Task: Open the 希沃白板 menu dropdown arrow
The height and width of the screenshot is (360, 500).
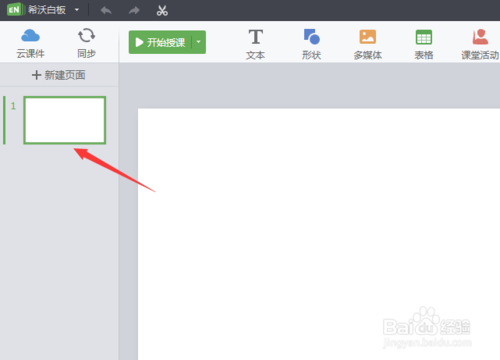Action: [77, 10]
